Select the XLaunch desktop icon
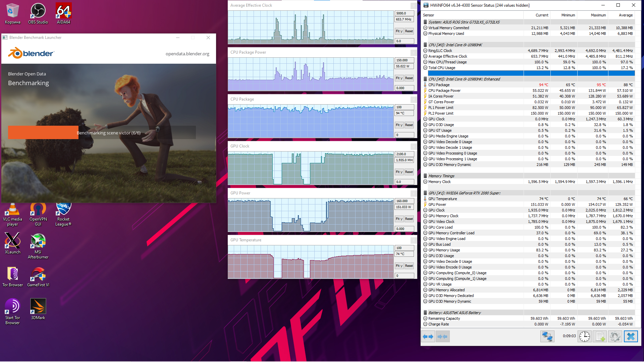Viewport: 644px width, 362px height. [x=12, y=244]
